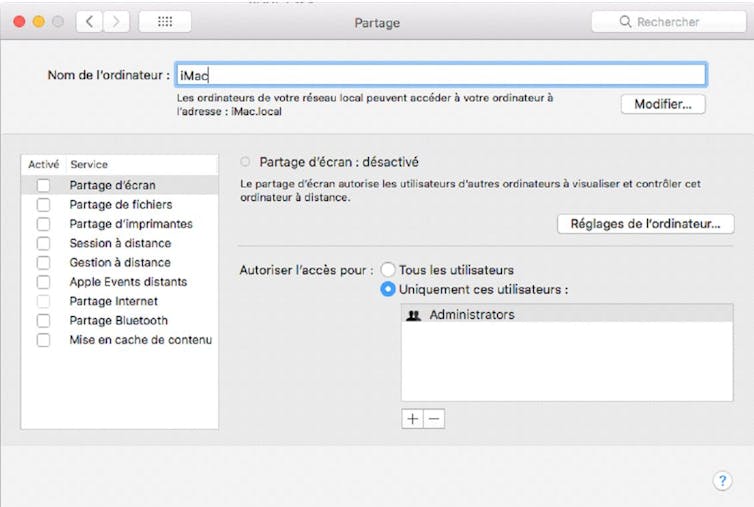The width and height of the screenshot is (754, 507).
Task: Open Réglages de l'ordinateur… settings
Action: 645,224
